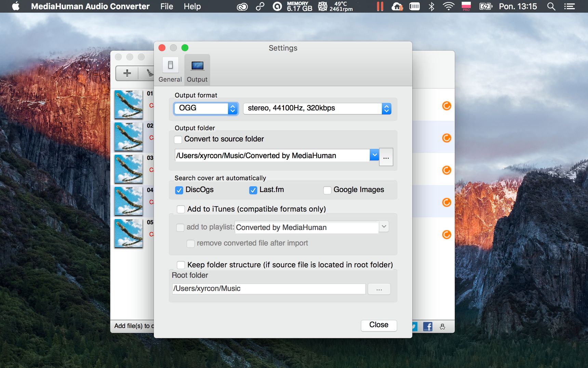Enable Google Images cover art search
The height and width of the screenshot is (368, 588).
pos(327,190)
